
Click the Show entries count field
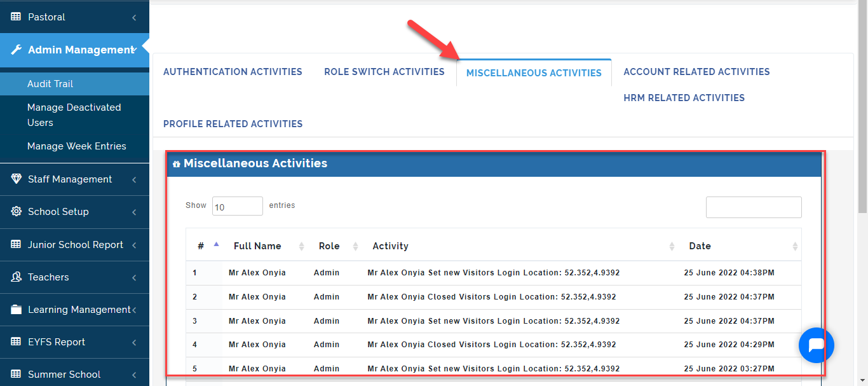pyautogui.click(x=238, y=206)
